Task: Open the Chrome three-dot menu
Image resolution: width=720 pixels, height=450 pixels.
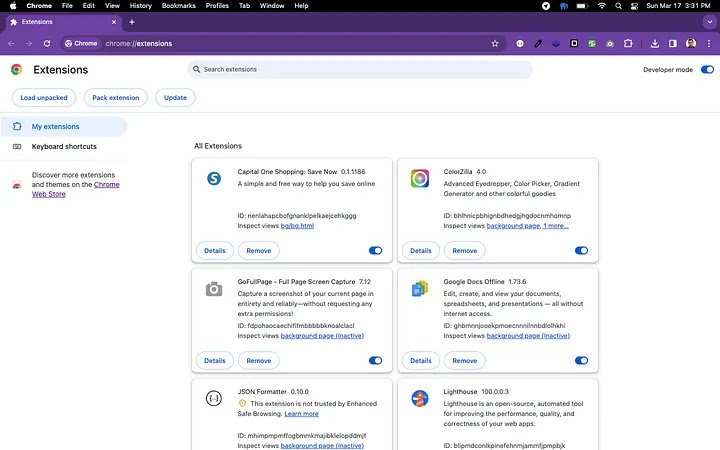Action: click(x=709, y=44)
